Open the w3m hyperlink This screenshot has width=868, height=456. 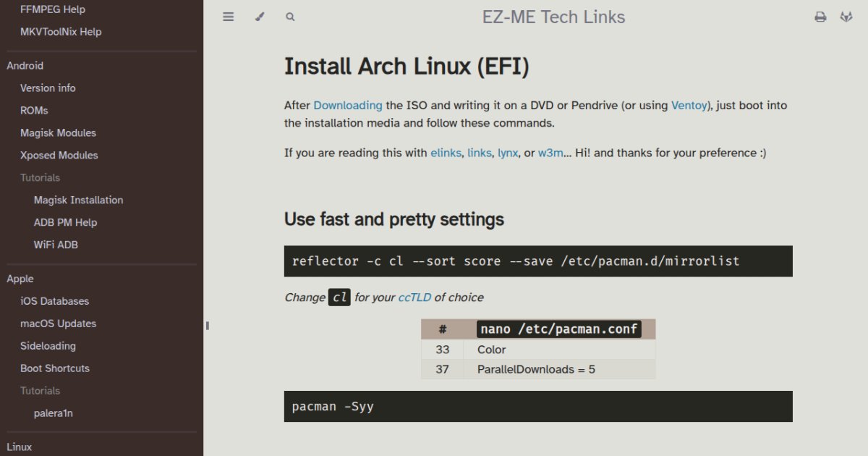(550, 153)
